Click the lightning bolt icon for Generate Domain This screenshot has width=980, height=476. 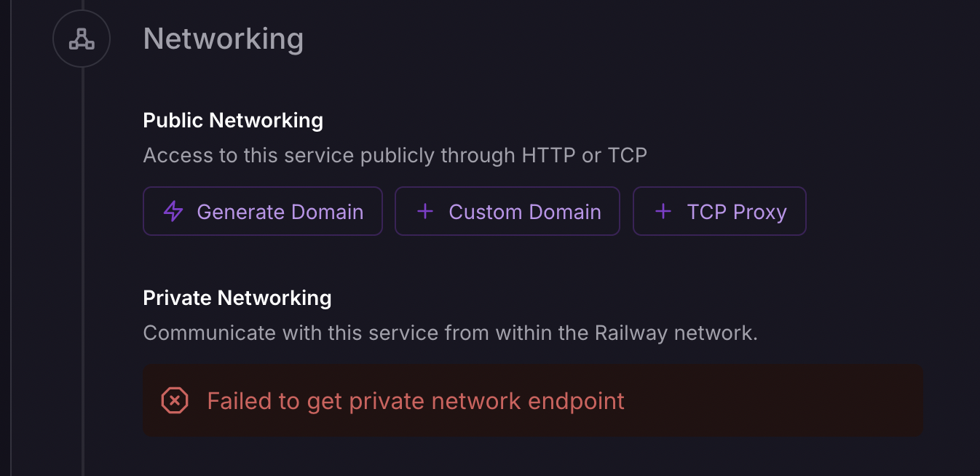tap(173, 212)
